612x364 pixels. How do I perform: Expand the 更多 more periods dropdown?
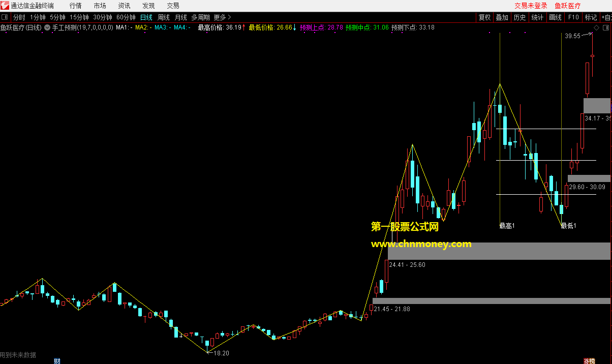[x=222, y=17]
